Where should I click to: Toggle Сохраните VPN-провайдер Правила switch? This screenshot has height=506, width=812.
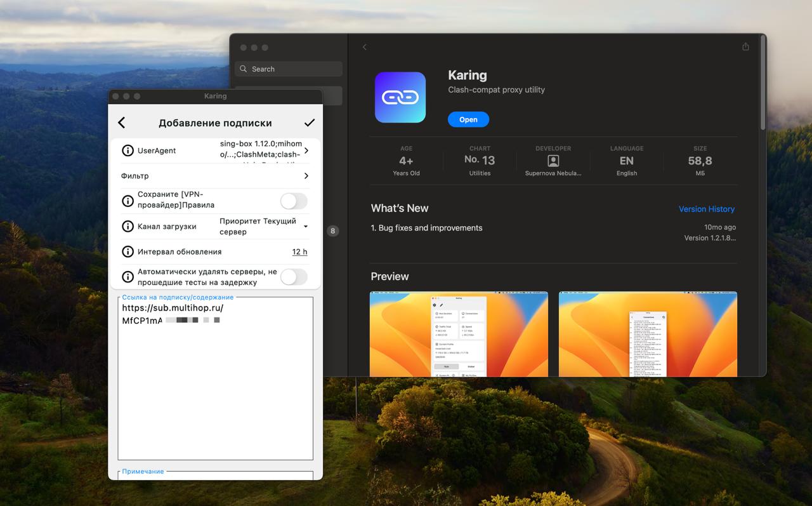(x=294, y=201)
